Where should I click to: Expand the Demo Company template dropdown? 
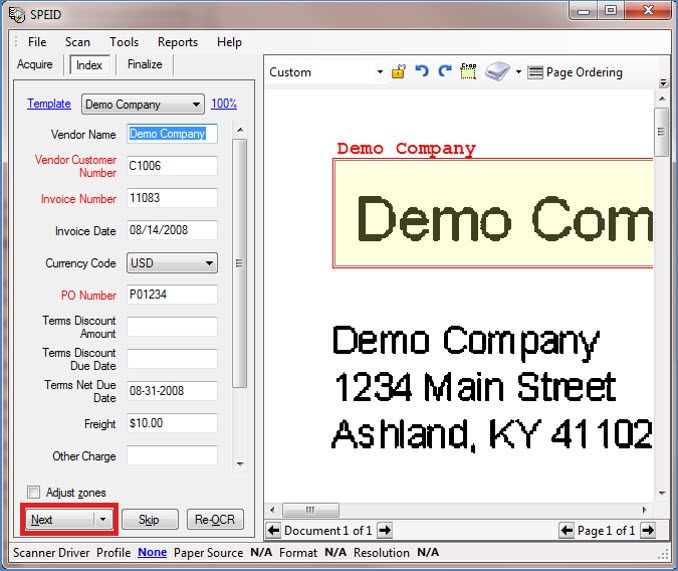(196, 104)
